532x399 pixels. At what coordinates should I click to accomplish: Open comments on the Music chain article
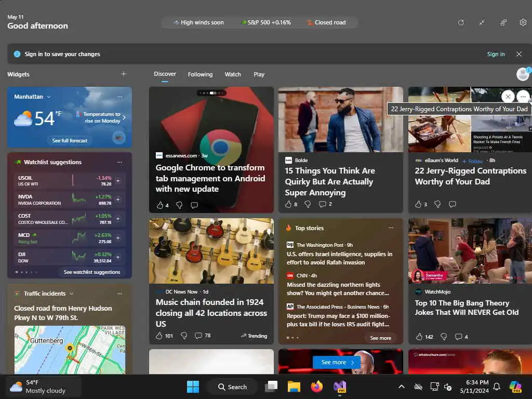click(198, 336)
